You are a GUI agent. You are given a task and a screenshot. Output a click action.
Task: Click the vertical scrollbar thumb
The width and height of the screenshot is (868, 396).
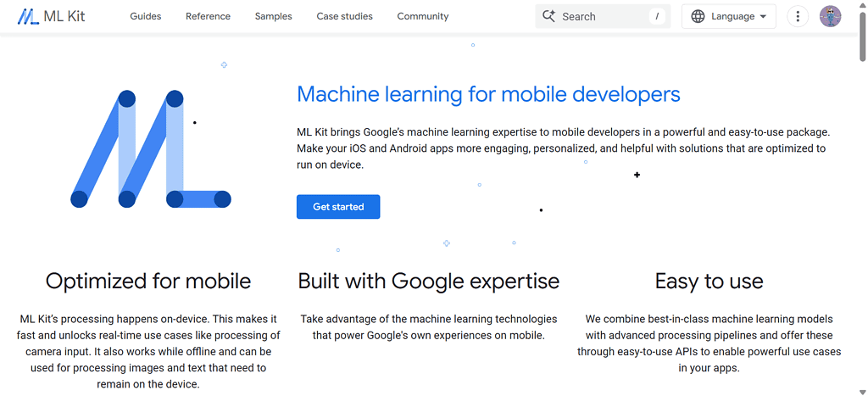click(x=862, y=36)
